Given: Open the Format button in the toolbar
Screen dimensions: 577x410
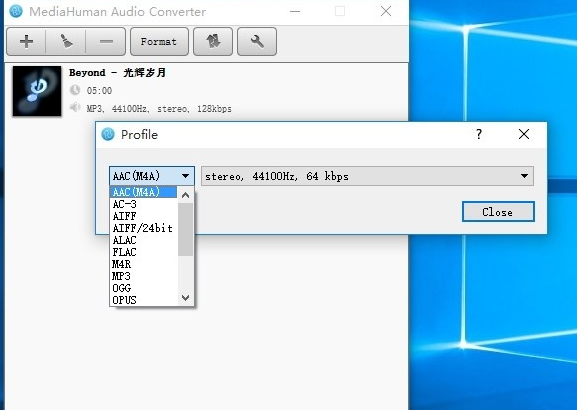Looking at the screenshot, I should [159, 41].
